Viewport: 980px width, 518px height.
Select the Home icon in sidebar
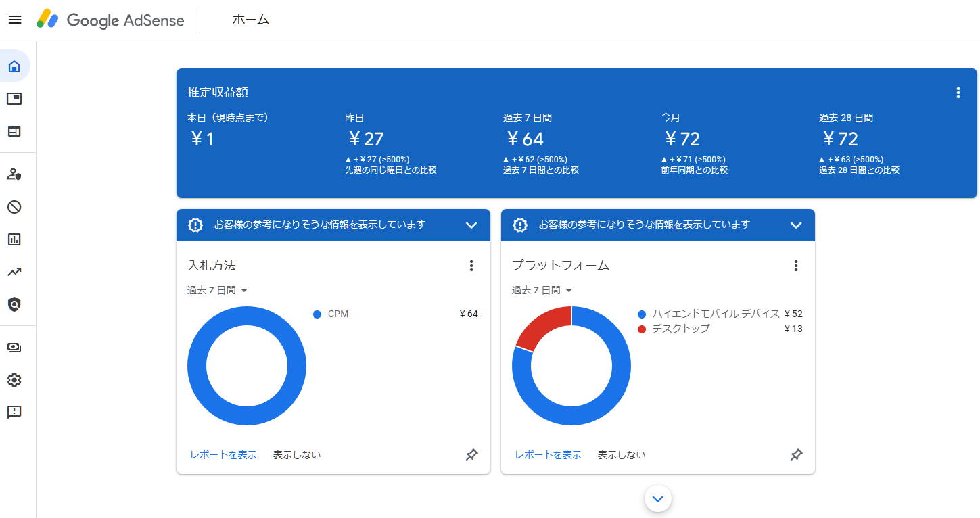pos(14,66)
